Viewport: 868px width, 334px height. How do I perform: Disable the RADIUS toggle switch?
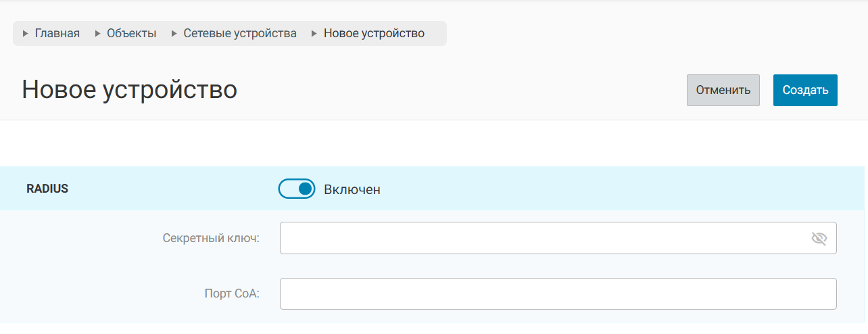(297, 189)
